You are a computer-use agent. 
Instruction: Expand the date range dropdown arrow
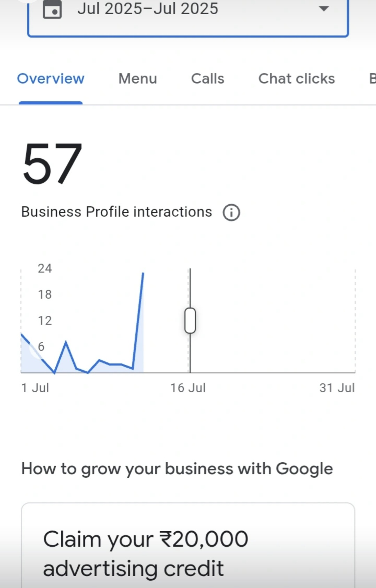click(324, 9)
